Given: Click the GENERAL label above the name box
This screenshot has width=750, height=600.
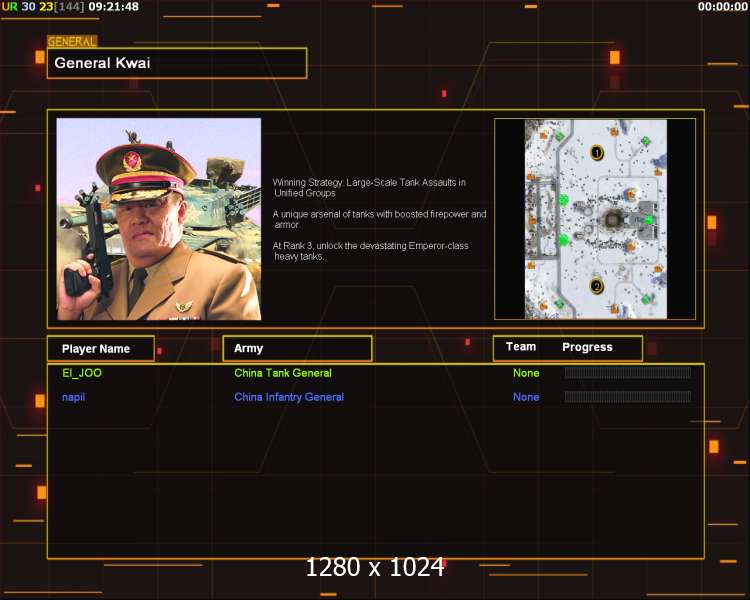Looking at the screenshot, I should (x=72, y=42).
